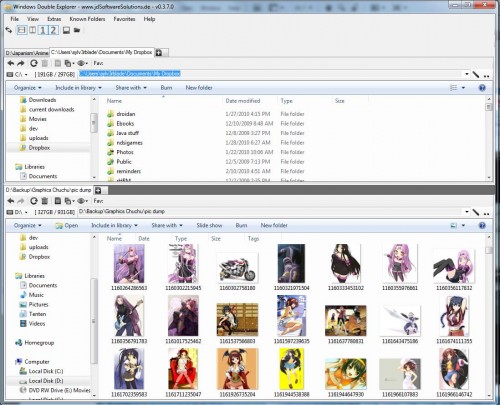The width and height of the screenshot is (500, 405).
Task: Click the upper pane page icon beside trash
Action: pos(58,63)
